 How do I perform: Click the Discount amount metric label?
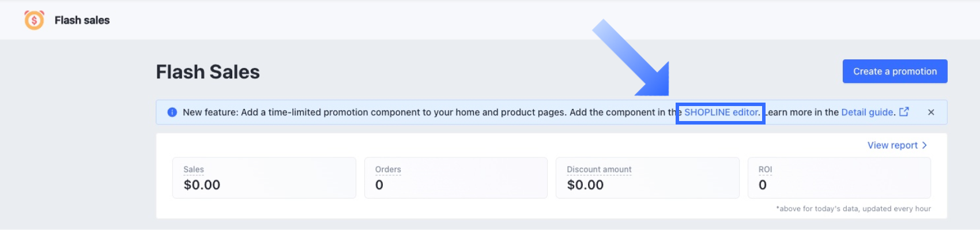[x=599, y=169]
